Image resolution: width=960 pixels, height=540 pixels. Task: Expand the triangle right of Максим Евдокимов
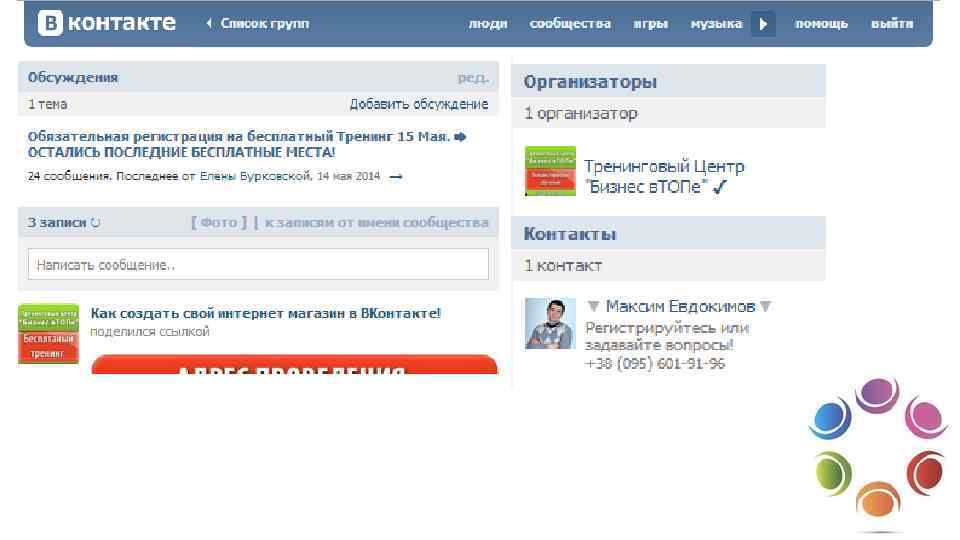(765, 306)
